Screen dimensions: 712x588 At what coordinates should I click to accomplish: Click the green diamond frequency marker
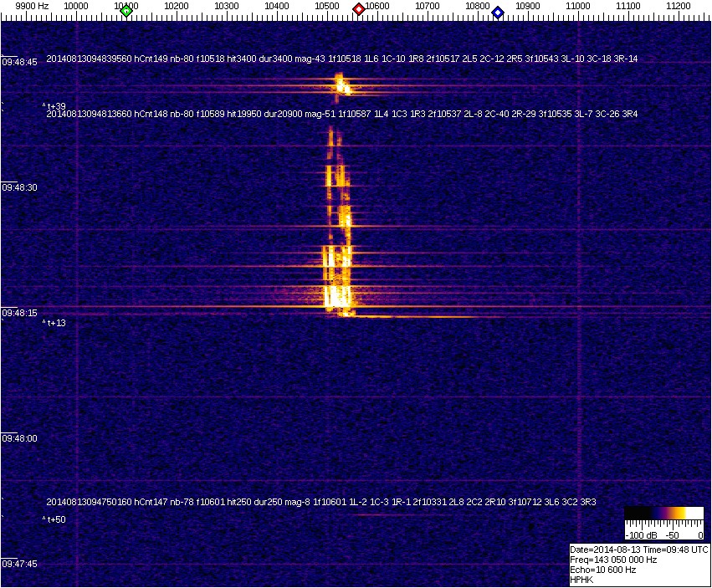tap(126, 11)
